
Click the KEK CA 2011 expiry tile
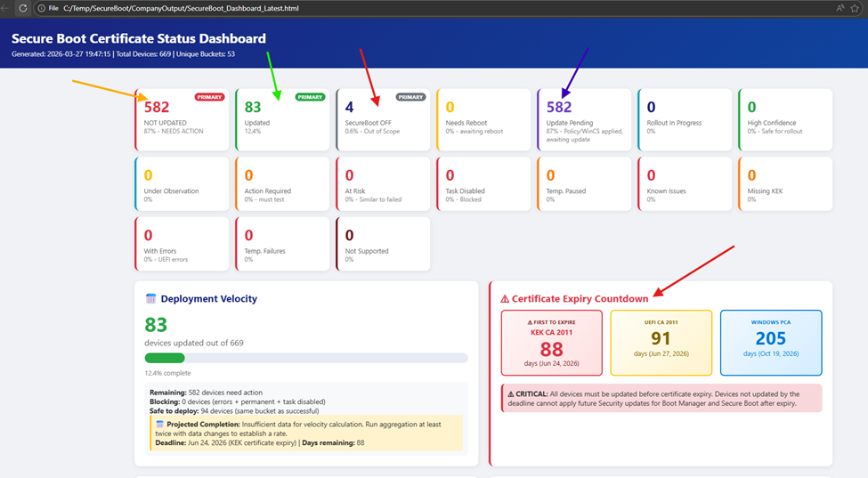point(551,343)
